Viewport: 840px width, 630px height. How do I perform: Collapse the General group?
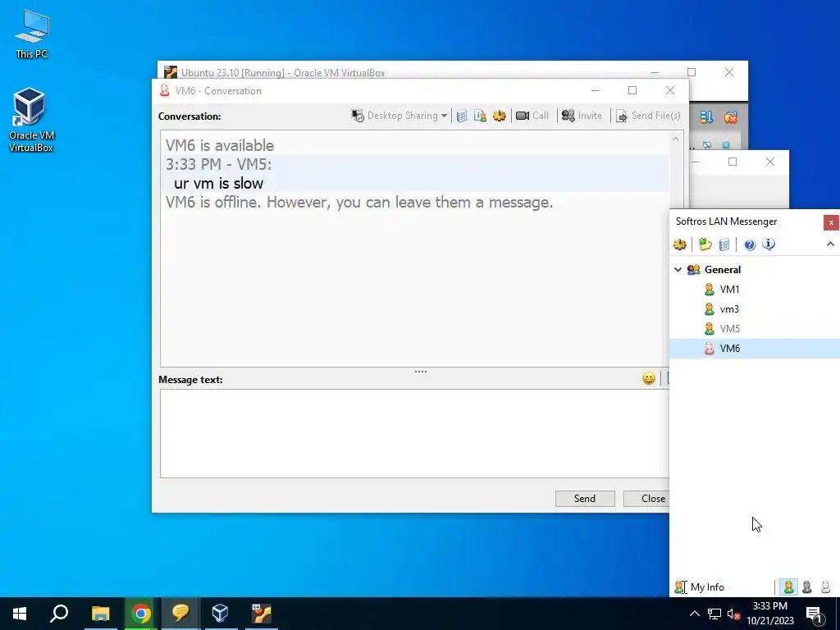678,269
